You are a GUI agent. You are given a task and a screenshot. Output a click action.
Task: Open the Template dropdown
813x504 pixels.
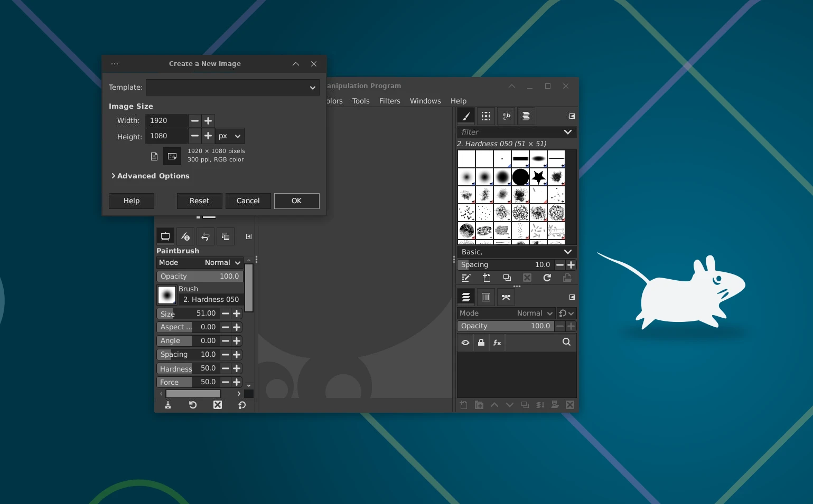click(232, 87)
